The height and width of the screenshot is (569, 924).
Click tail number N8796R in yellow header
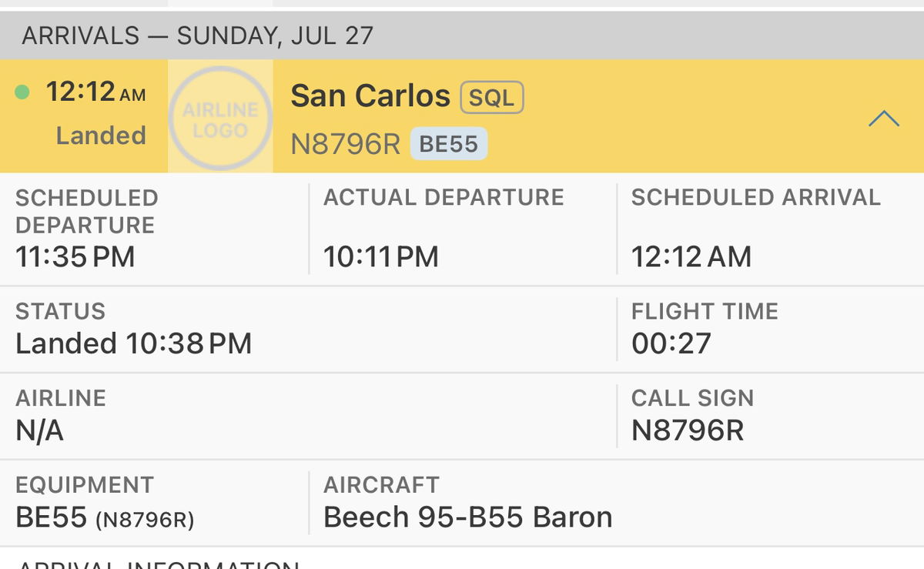[x=345, y=144]
